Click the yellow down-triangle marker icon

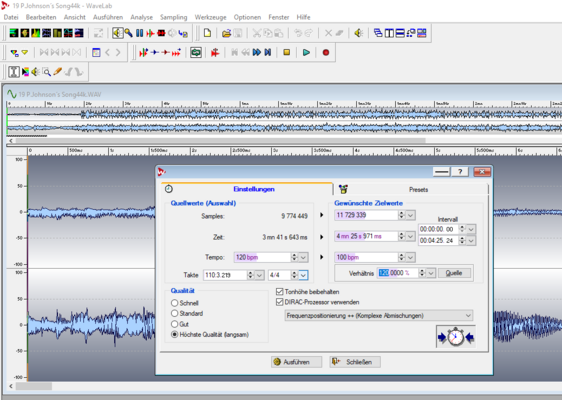click(x=25, y=53)
